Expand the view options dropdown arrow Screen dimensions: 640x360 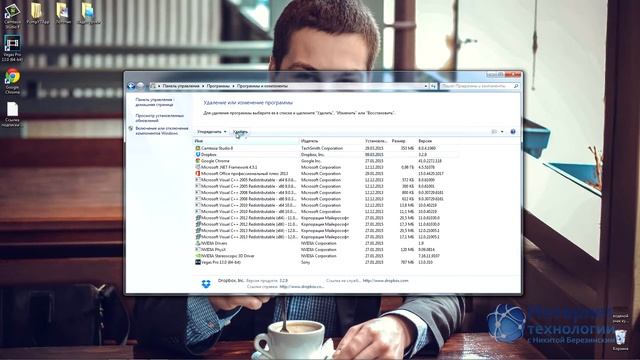pyautogui.click(x=502, y=131)
